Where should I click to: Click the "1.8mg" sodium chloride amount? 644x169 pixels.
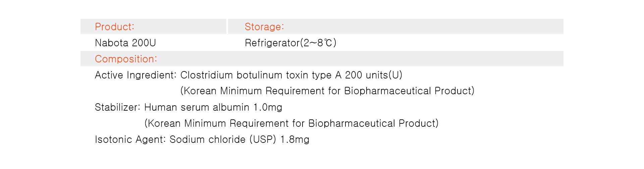coord(295,139)
